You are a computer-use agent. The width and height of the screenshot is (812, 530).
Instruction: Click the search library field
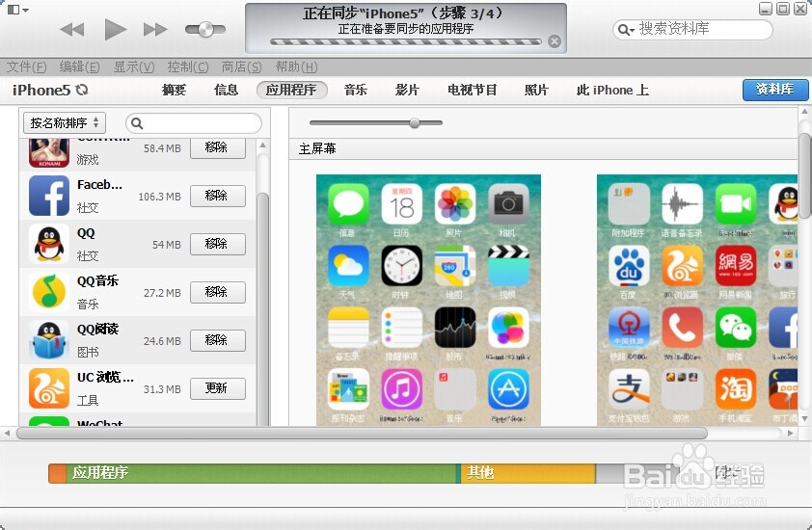click(692, 29)
